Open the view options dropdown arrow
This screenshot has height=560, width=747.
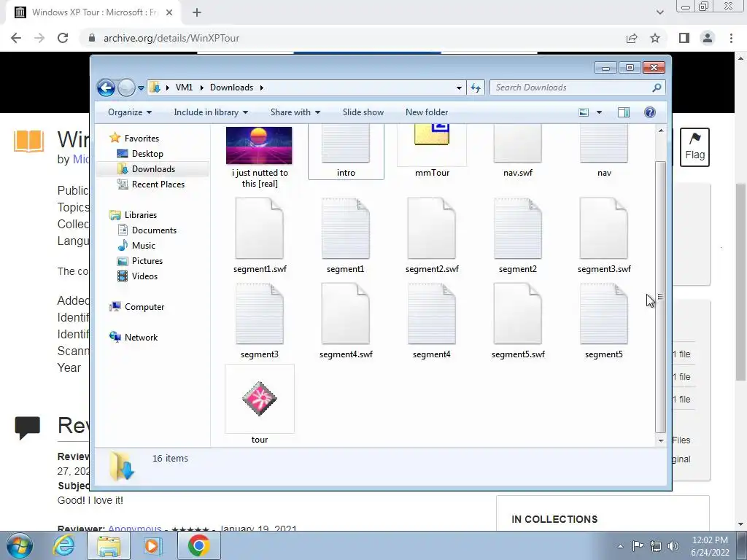click(x=600, y=112)
